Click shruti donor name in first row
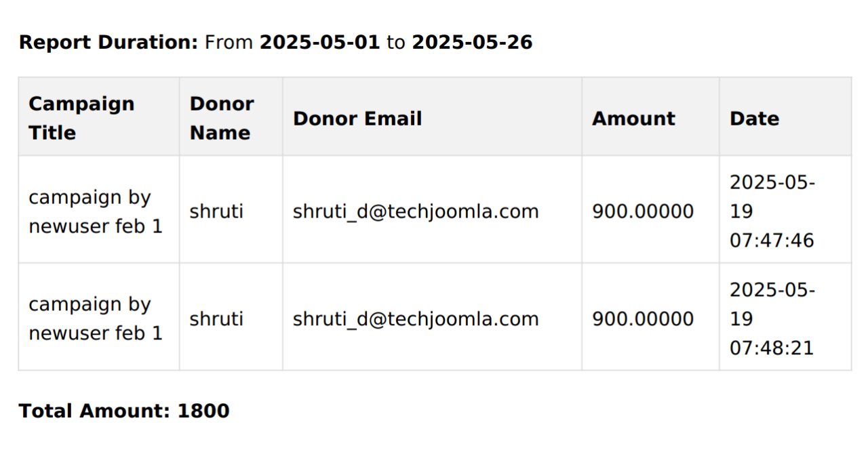The height and width of the screenshot is (473, 868). click(x=216, y=211)
